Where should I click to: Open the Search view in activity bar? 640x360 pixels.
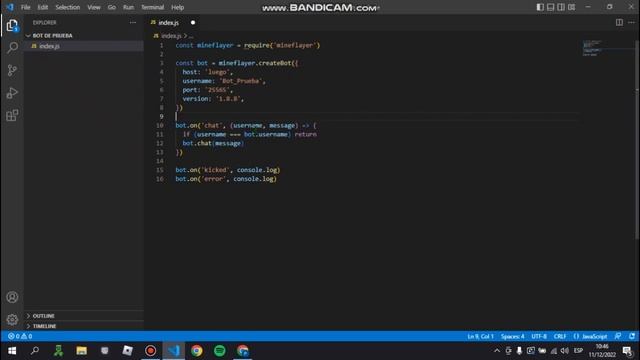pos(12,48)
